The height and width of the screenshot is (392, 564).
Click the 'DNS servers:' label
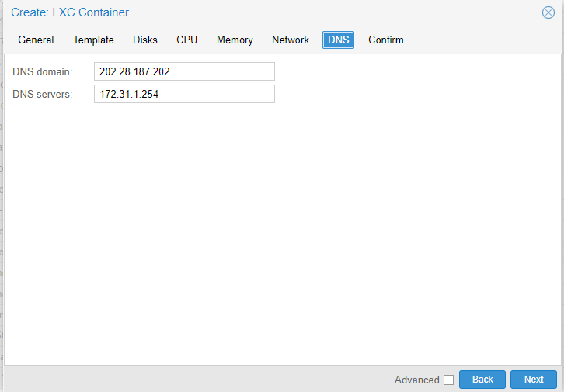(43, 94)
